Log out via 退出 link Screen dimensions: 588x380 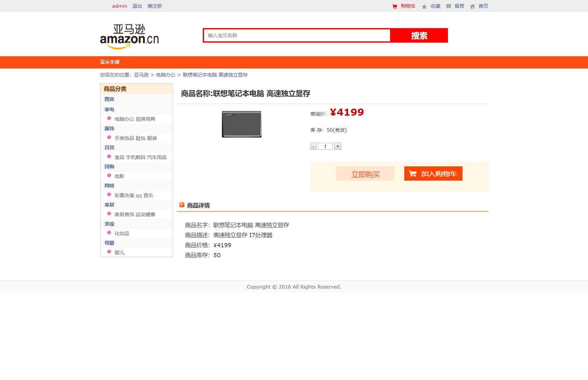pyautogui.click(x=137, y=6)
